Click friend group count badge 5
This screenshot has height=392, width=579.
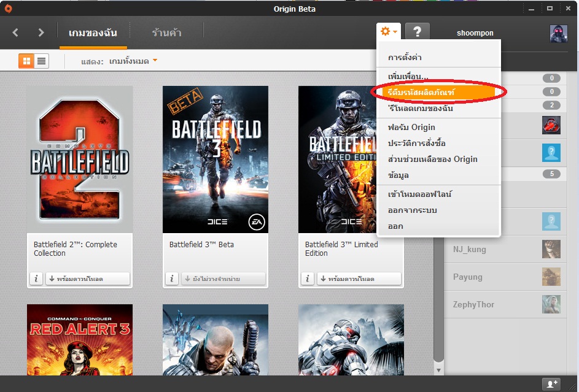pyautogui.click(x=551, y=174)
